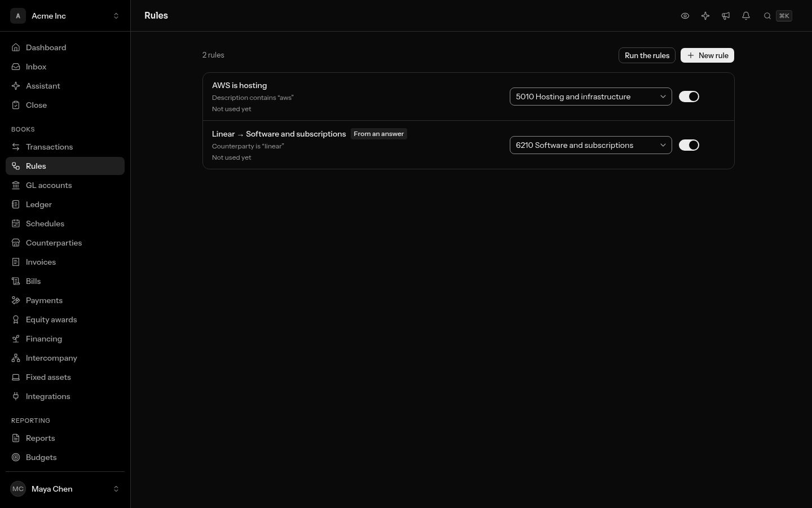Click the Fixed assets laptop icon
The width and height of the screenshot is (812, 508).
pos(16,377)
